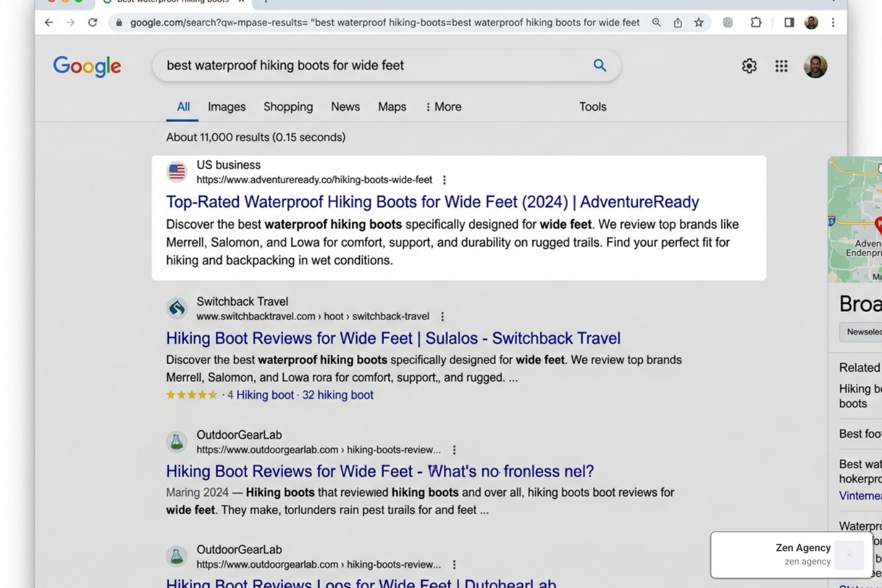Click the lock icon in the address bar
This screenshot has width=882, height=588.
119,23
